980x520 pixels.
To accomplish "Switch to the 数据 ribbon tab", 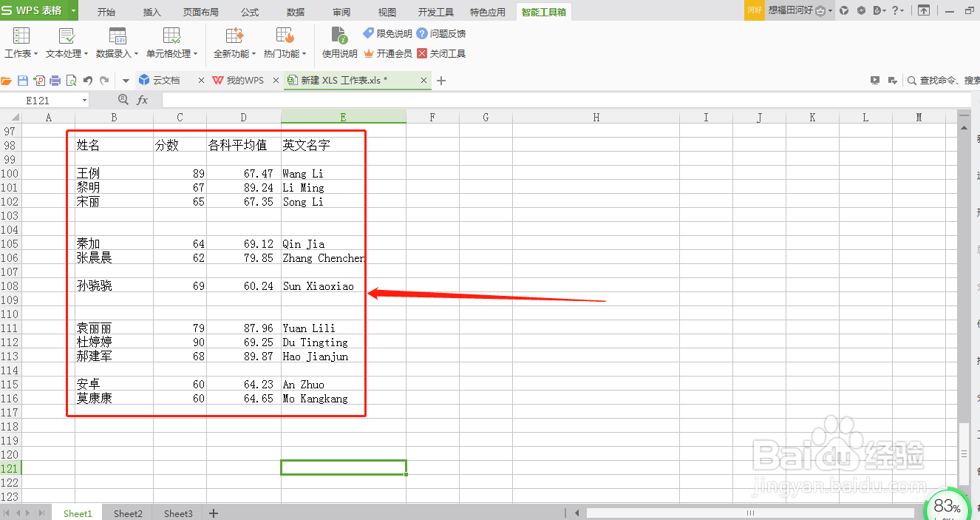I will click(296, 12).
